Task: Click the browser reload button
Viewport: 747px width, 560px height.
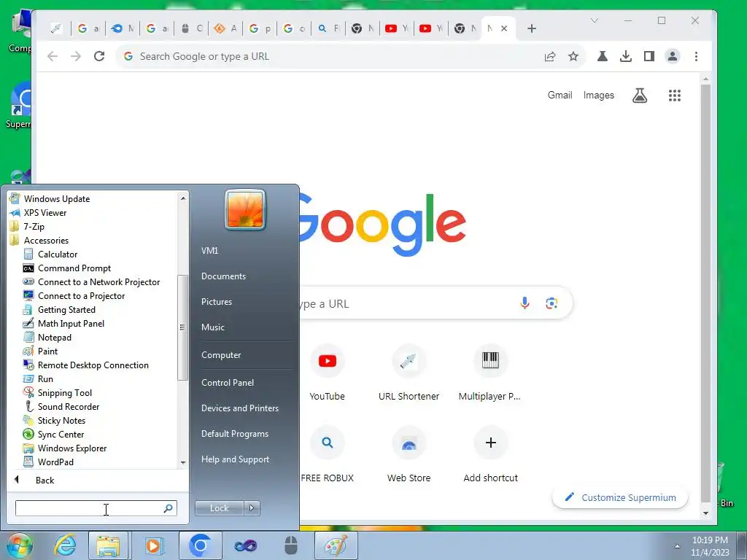Action: 99,56
